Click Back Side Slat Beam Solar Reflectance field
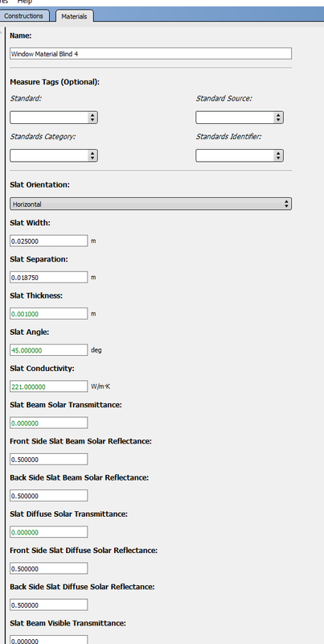This screenshot has width=324, height=644. pos(49,496)
